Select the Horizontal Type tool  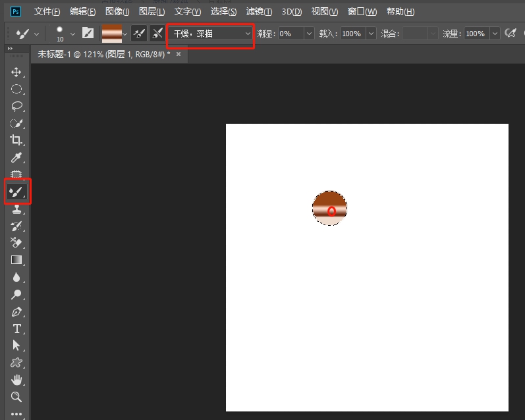tap(16, 328)
